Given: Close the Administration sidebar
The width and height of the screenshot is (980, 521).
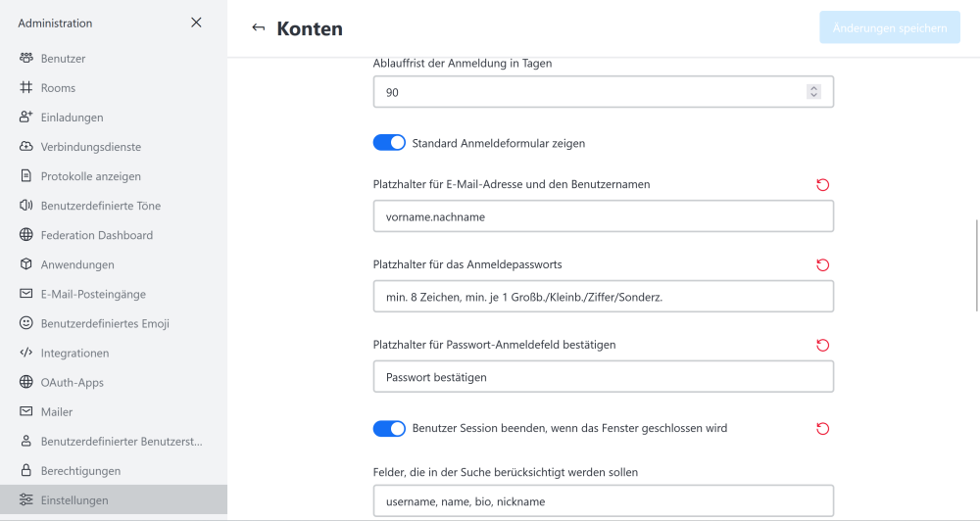Looking at the screenshot, I should pyautogui.click(x=196, y=23).
